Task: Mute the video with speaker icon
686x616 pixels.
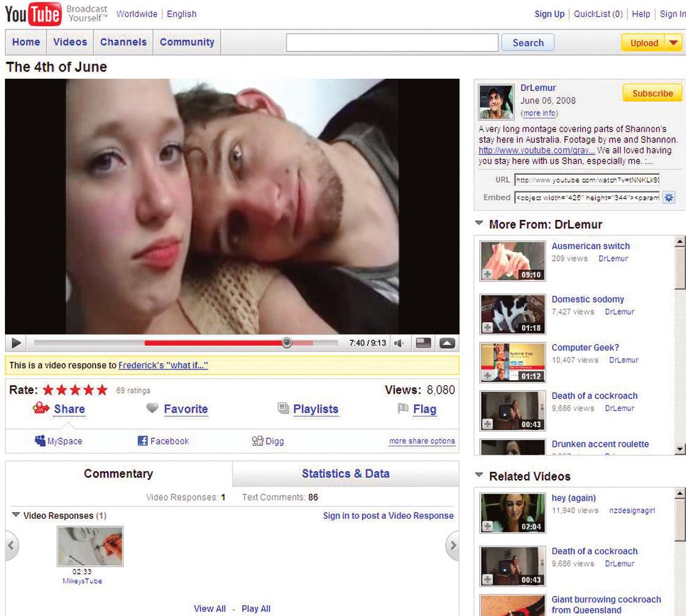Action: 399,343
